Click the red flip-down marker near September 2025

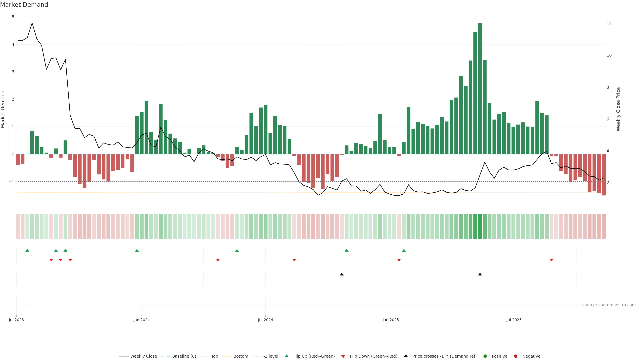pos(551,260)
